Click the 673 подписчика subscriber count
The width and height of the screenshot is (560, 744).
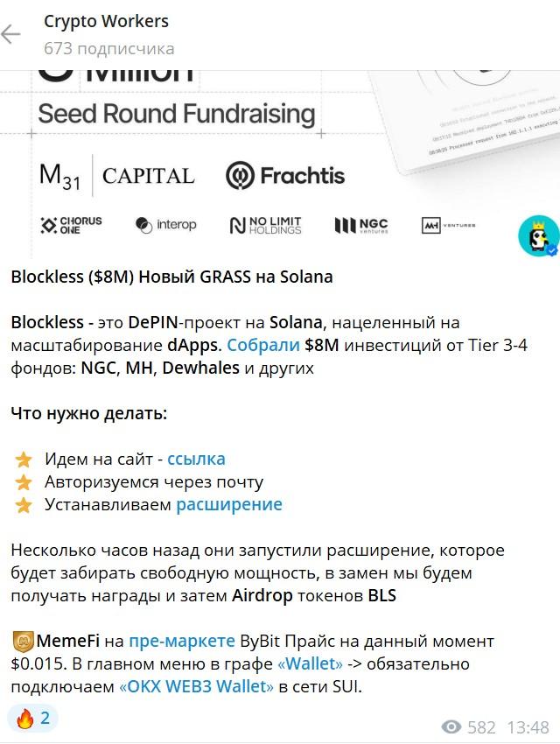(108, 48)
